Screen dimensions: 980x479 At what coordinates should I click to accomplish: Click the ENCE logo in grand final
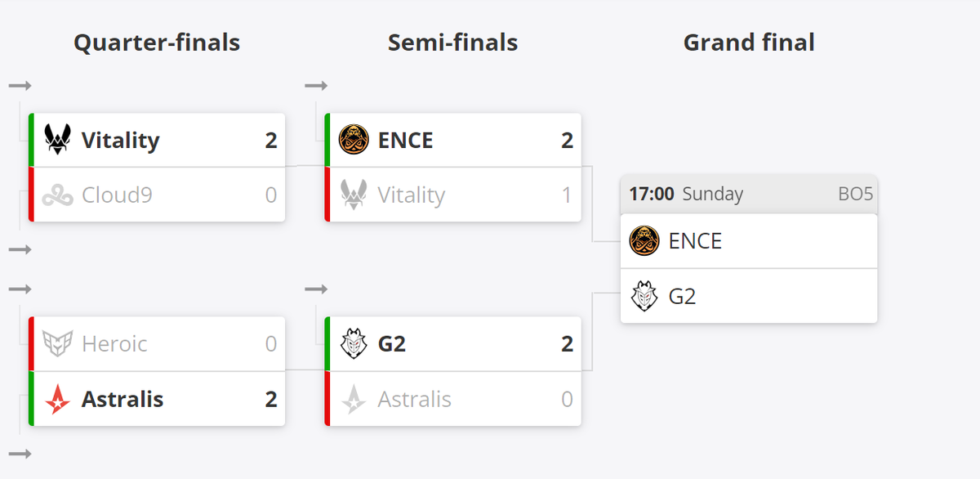644,241
